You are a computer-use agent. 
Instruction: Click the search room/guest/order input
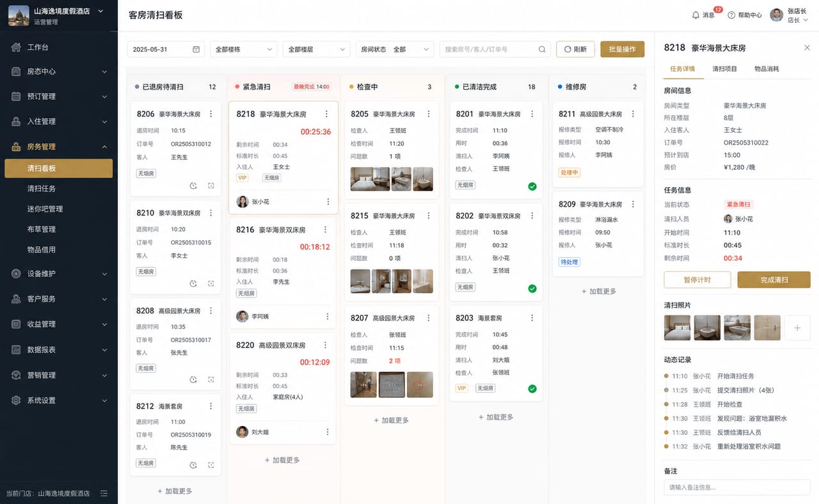(495, 49)
